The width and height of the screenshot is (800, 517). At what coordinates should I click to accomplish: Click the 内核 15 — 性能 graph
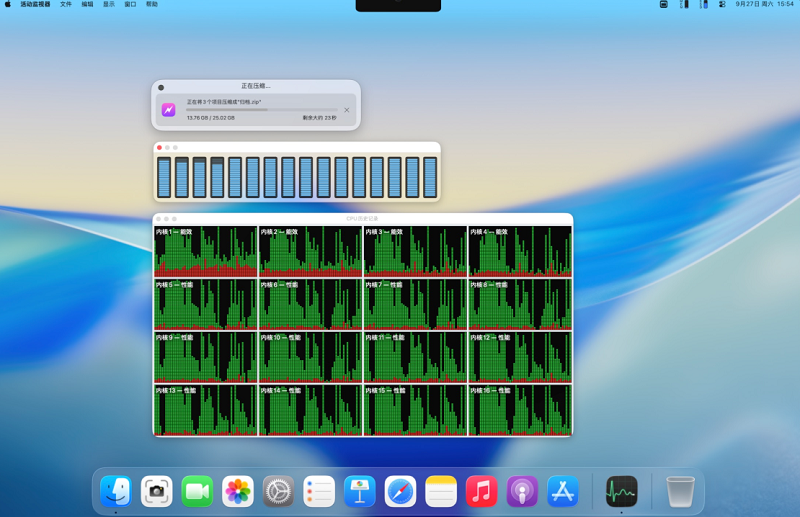coord(415,410)
